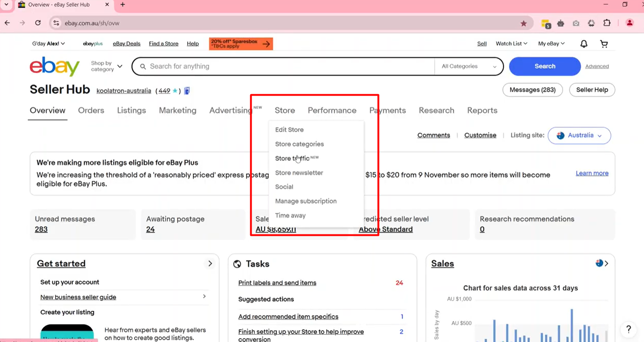The width and height of the screenshot is (644, 342).
Task: Click the Seller Help button
Action: pyautogui.click(x=592, y=90)
